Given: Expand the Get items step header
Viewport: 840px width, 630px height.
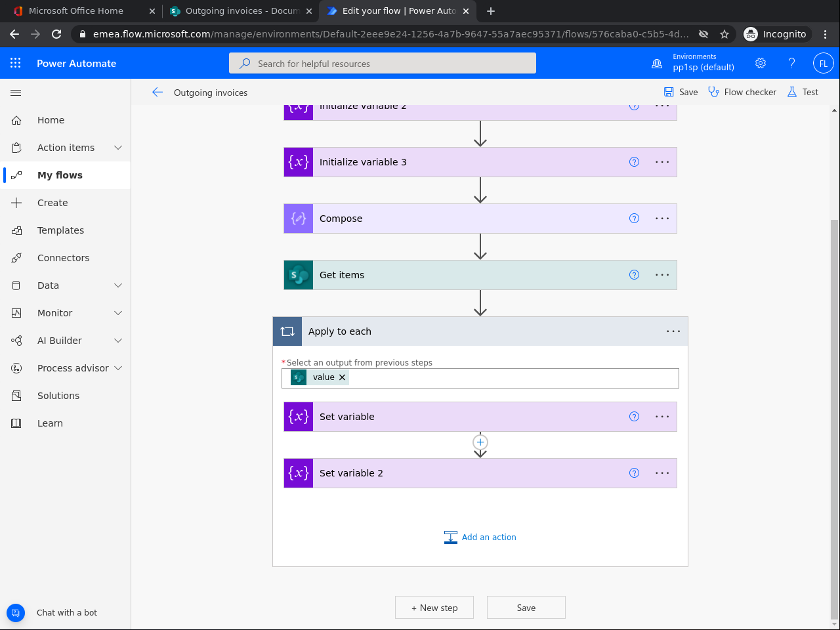Looking at the screenshot, I should tap(480, 275).
